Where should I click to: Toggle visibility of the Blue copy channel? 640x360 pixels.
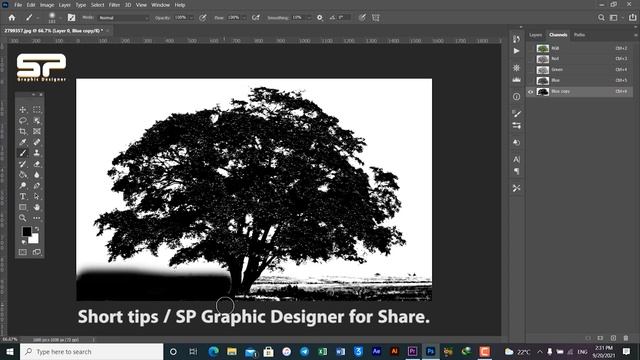(x=531, y=92)
